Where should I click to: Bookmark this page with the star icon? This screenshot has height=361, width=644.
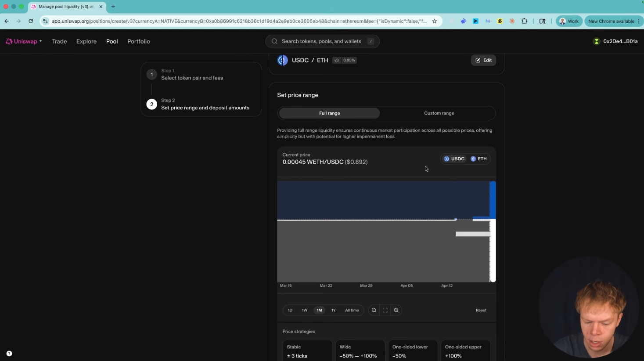click(435, 21)
